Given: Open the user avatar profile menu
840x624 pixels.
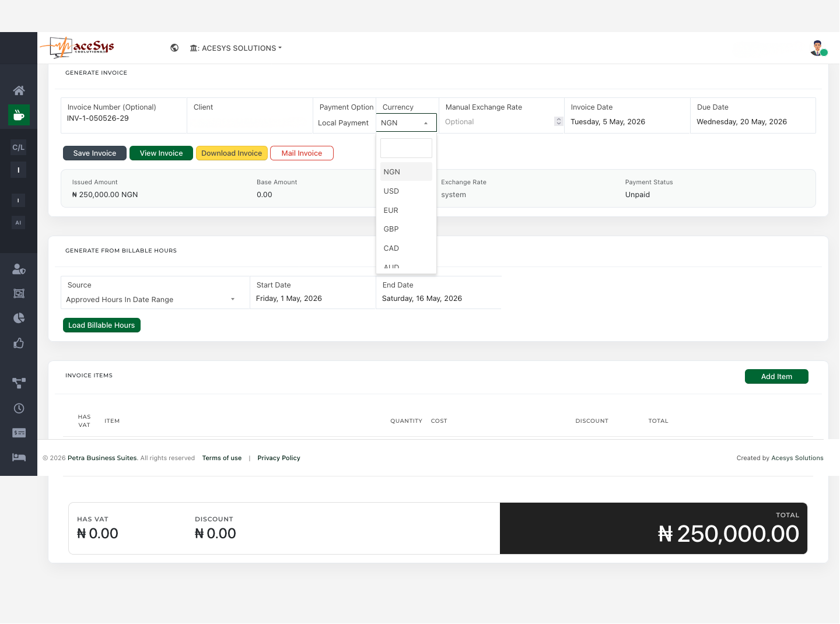Looking at the screenshot, I should click(818, 48).
